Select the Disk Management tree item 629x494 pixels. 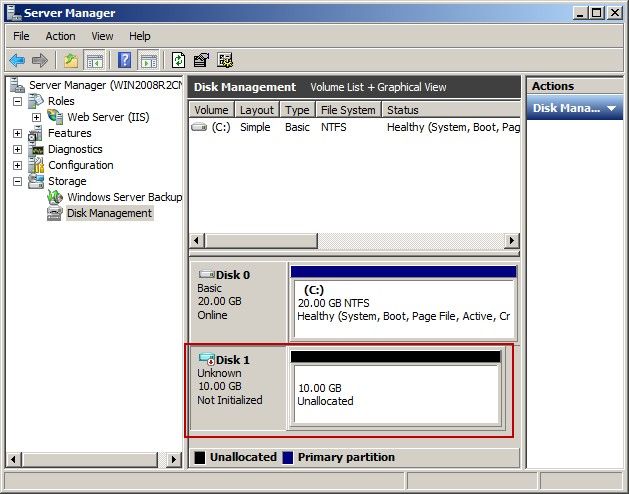(110, 213)
